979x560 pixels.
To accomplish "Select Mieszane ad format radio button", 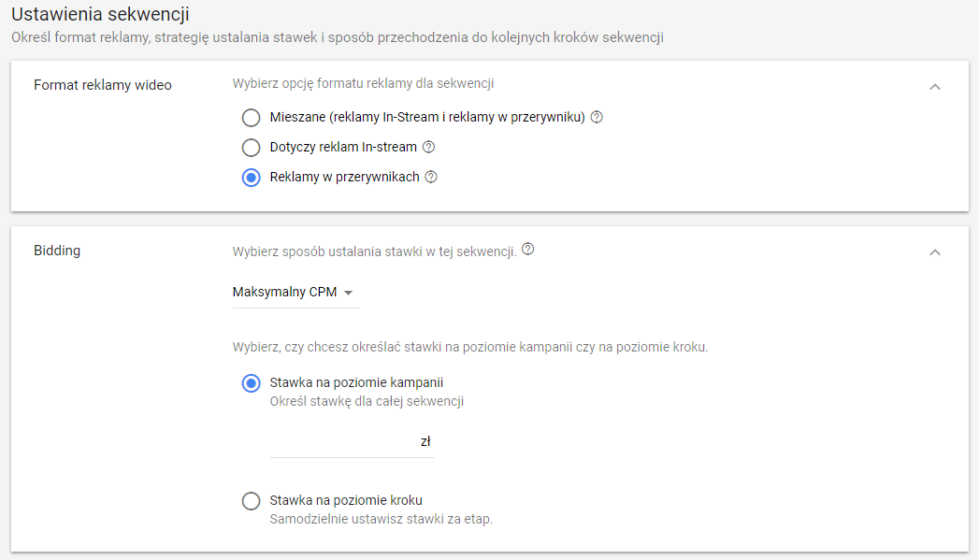I will click(x=251, y=118).
